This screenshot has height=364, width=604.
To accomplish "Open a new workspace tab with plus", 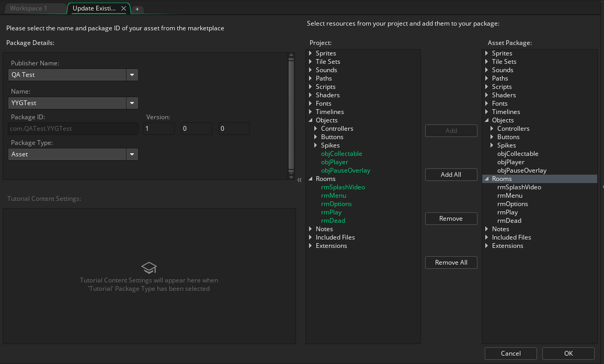I will click(x=137, y=9).
